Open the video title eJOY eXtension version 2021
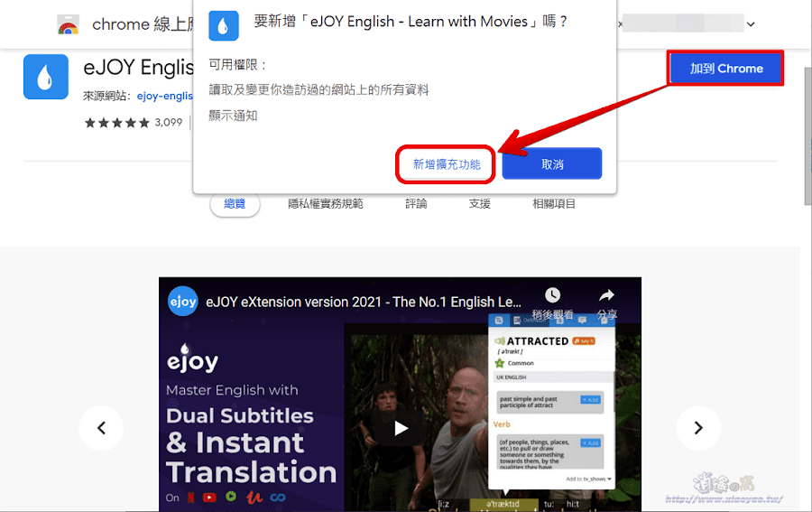Screen dimensions: 812x512 [363, 302]
